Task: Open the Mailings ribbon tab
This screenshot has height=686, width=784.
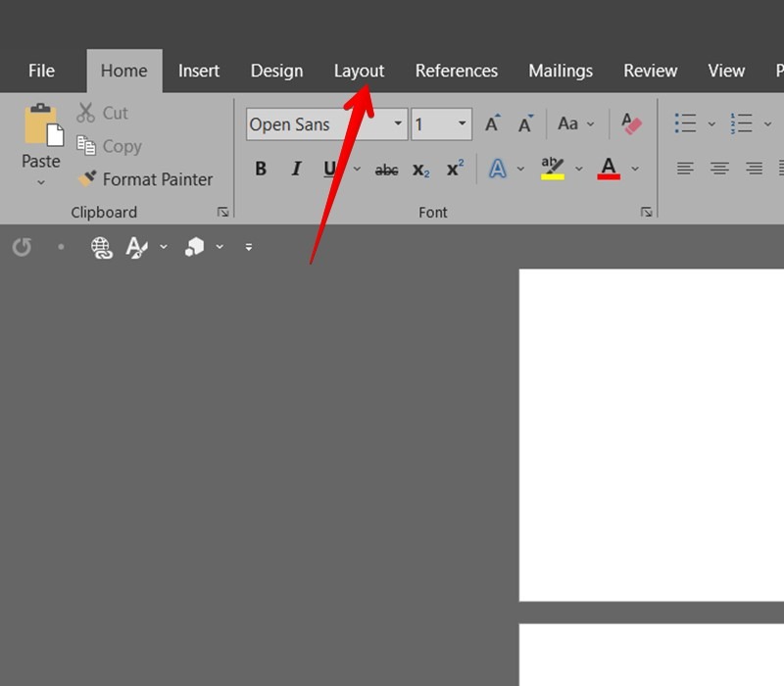Action: point(561,71)
